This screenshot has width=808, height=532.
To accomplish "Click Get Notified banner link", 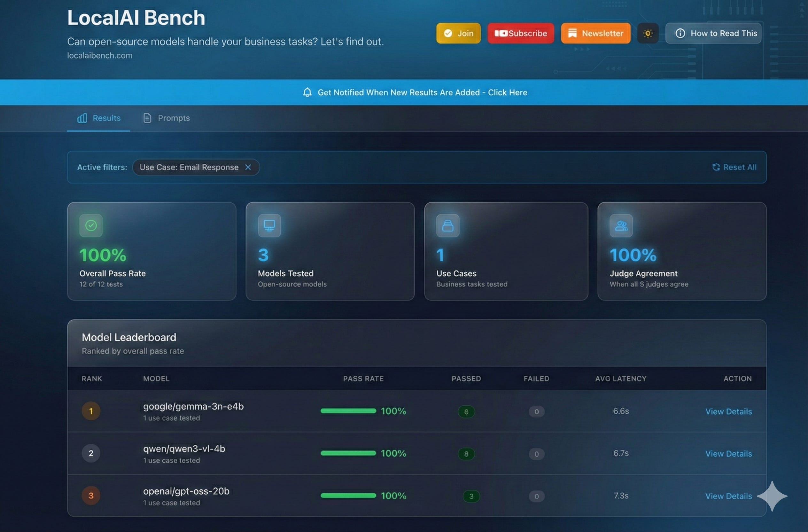I will 415,92.
